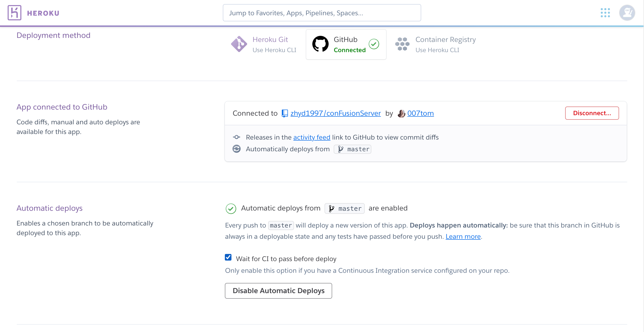Image resolution: width=644 pixels, height=332 pixels.
Task: Click the GitHub octocat icon
Action: [320, 44]
